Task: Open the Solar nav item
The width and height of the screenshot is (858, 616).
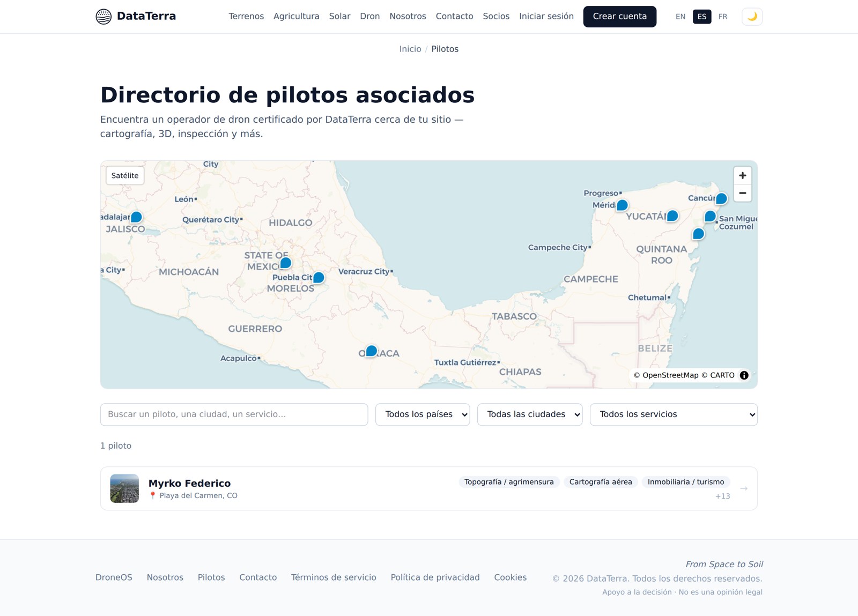Action: (339, 16)
